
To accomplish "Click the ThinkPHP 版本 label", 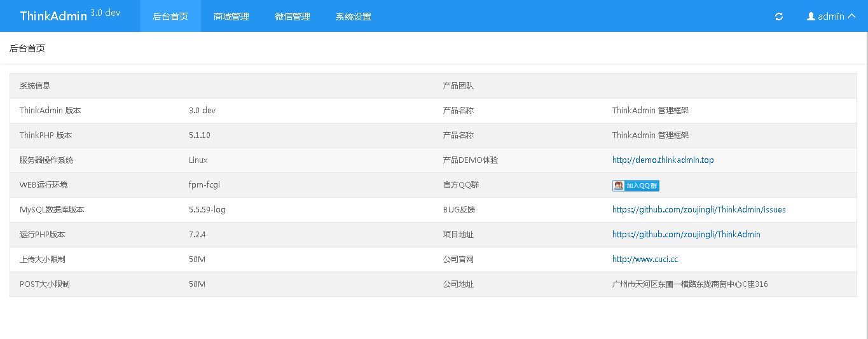I will pos(46,135).
